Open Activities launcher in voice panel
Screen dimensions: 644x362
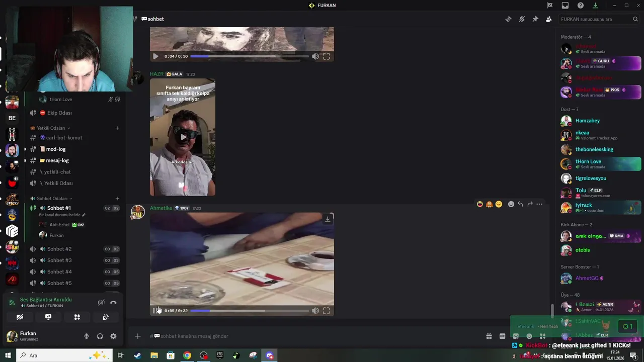[x=77, y=317]
